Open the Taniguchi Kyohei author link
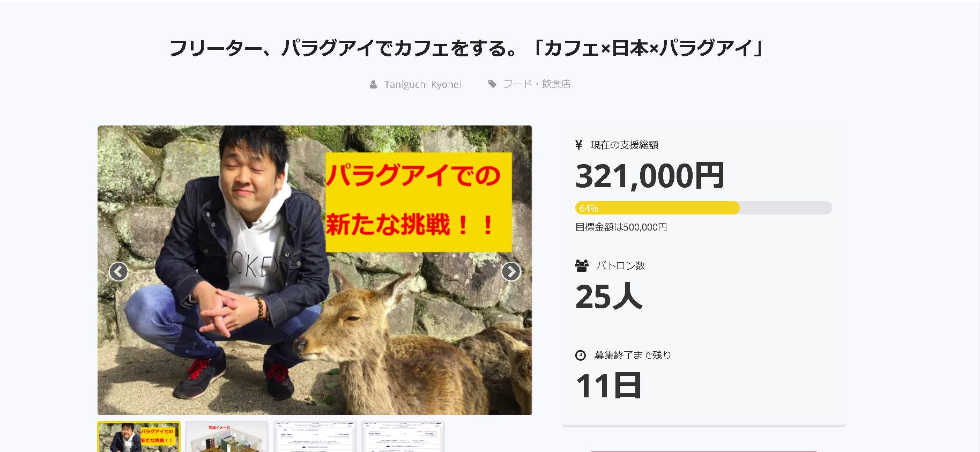 point(422,85)
